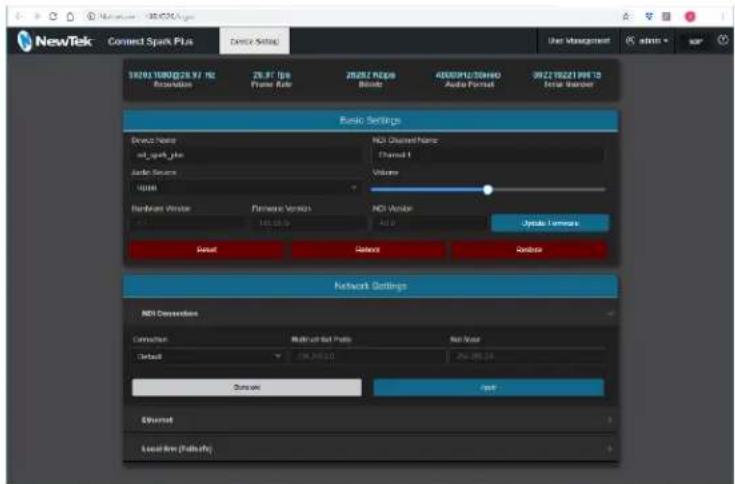Click the Net Mask field
This screenshot has height=484, width=735.
click(x=527, y=357)
